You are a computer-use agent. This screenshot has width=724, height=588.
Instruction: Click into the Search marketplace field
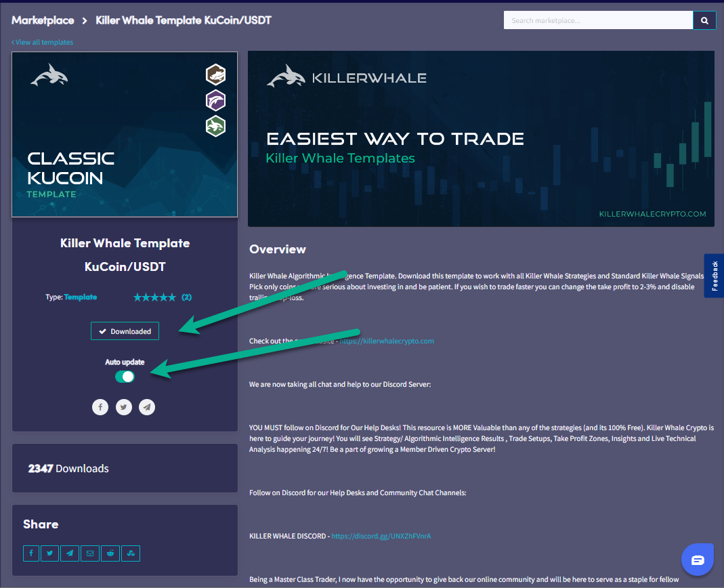[598, 20]
